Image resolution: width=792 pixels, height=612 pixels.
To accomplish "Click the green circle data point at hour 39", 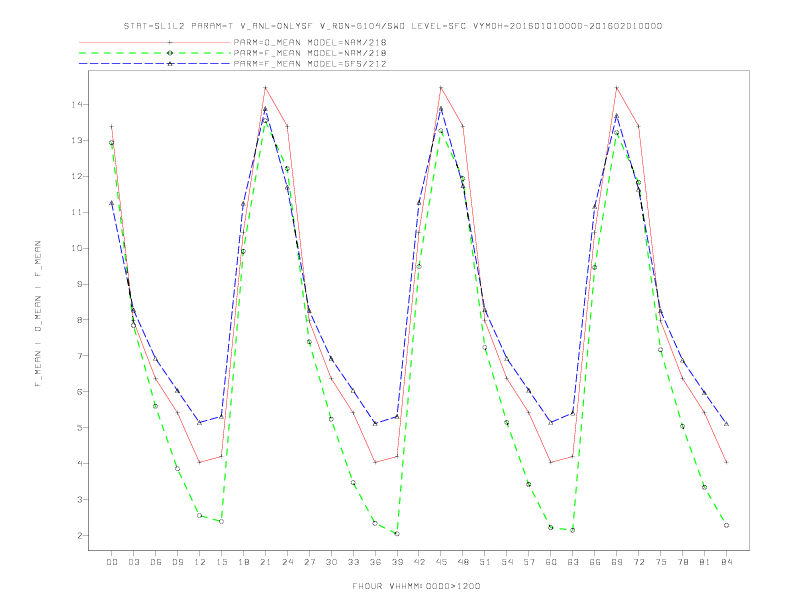I will 397,534.
